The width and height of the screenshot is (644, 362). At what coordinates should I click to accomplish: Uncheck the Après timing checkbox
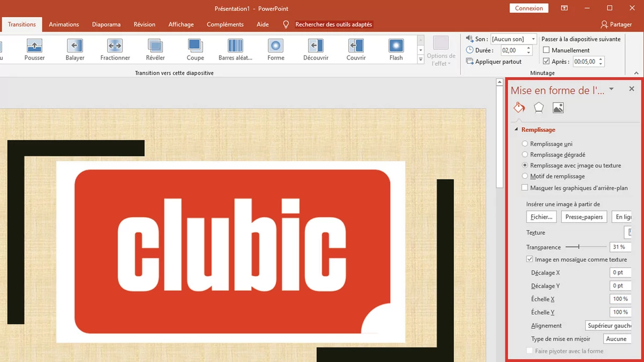(x=546, y=62)
